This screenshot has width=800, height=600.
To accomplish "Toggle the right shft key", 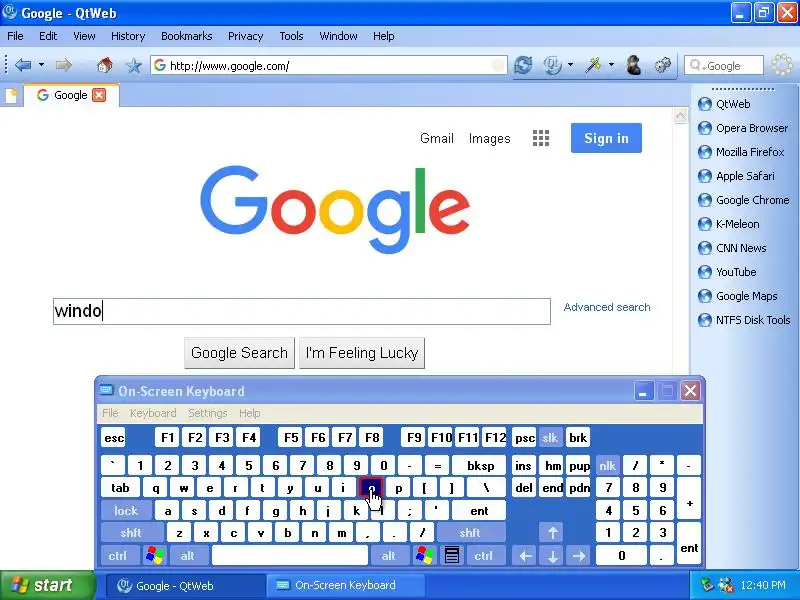I will click(x=470, y=533).
